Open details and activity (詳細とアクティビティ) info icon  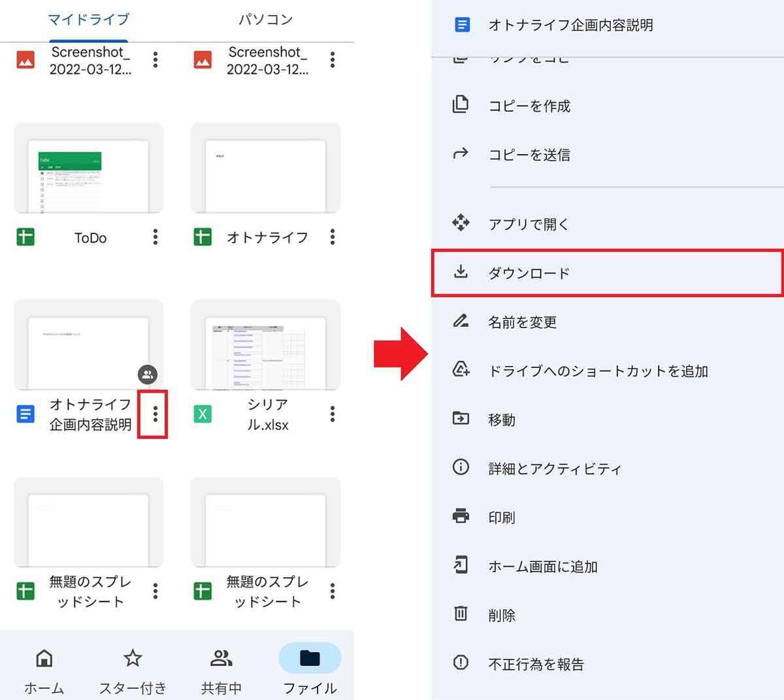pyautogui.click(x=461, y=467)
